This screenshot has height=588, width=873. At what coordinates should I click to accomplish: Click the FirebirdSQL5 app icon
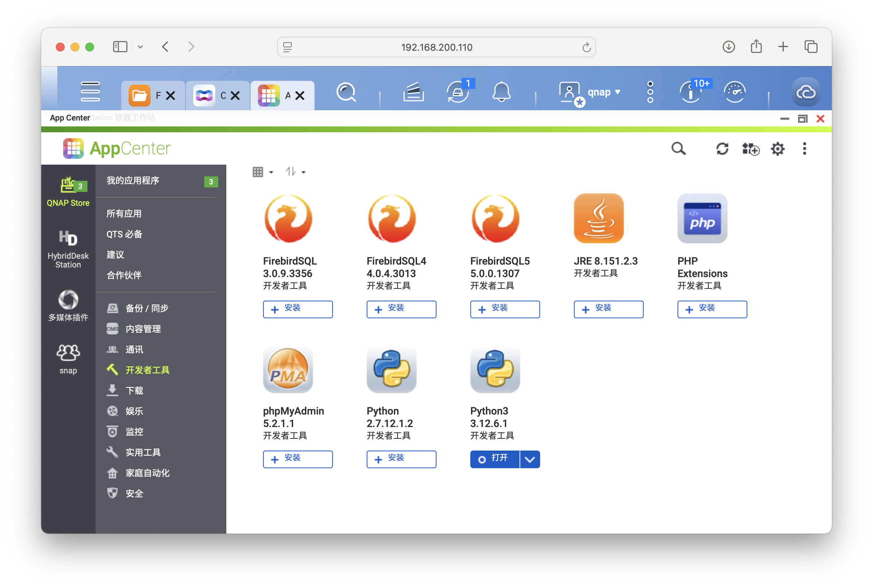495,218
